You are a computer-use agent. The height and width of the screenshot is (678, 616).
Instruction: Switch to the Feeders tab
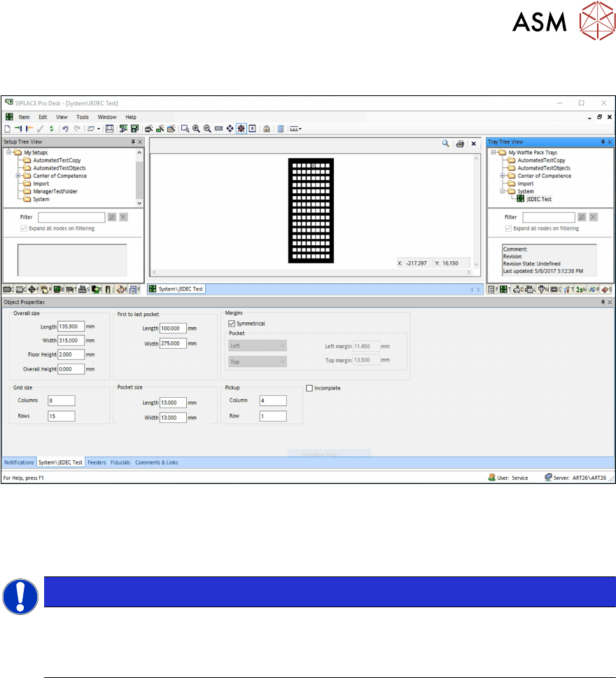(x=97, y=462)
